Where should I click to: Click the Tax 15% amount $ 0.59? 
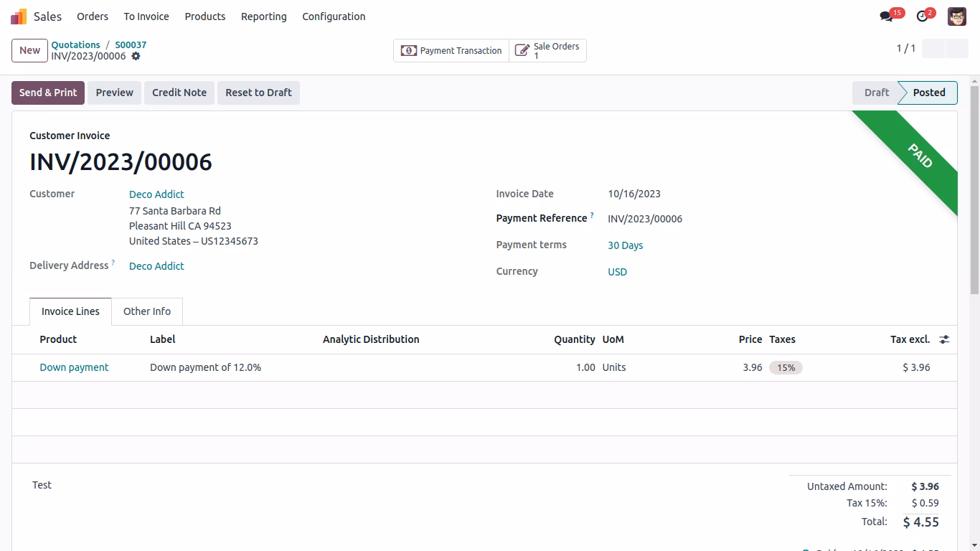pyautogui.click(x=925, y=503)
